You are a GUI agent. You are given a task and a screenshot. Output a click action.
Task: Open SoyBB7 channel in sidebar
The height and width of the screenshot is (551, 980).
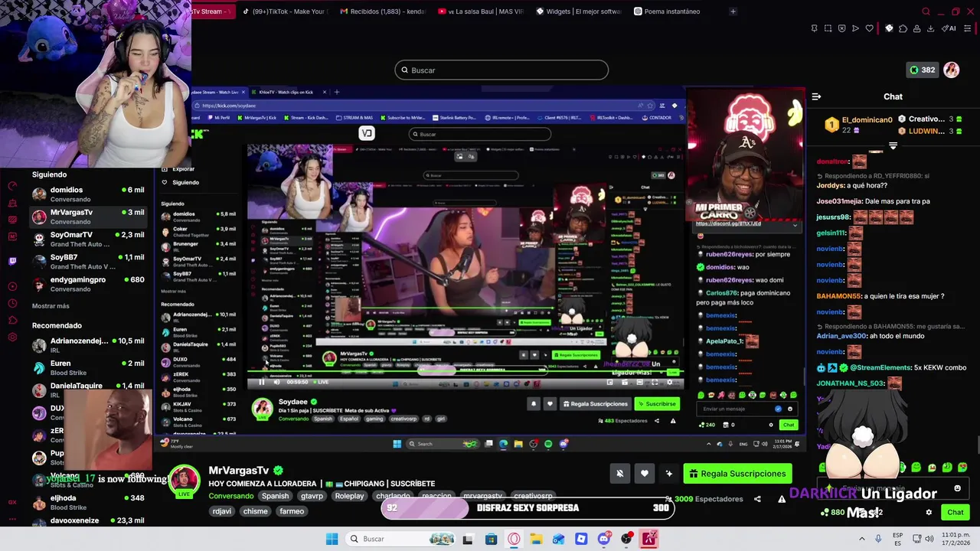(87, 261)
